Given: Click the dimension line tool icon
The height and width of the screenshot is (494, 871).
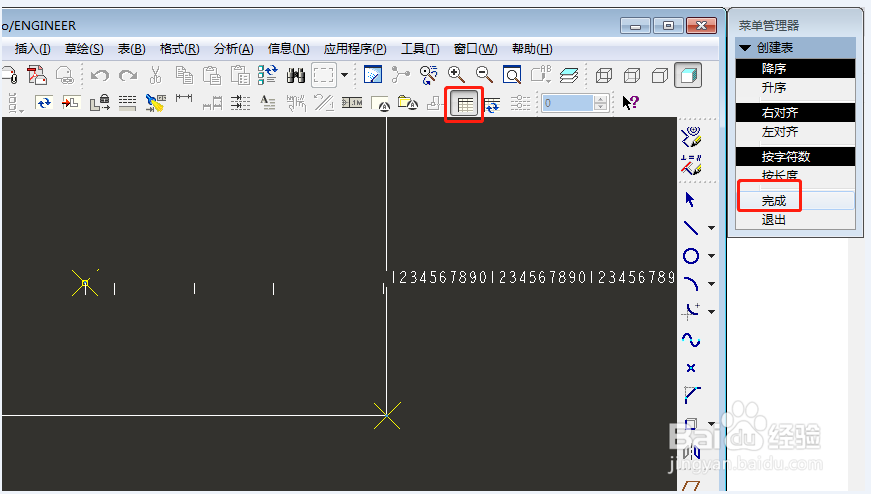Looking at the screenshot, I should point(184,99).
